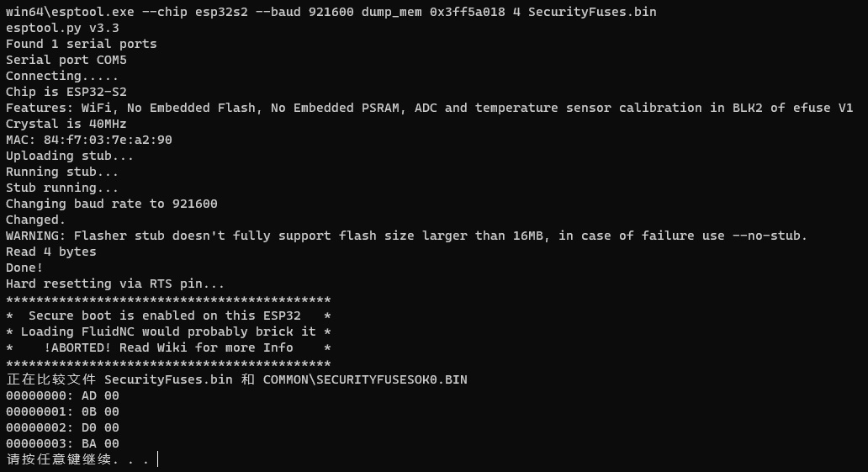Click the COMMON\SECURITYFUSESOK0.BIN path

click(365, 379)
